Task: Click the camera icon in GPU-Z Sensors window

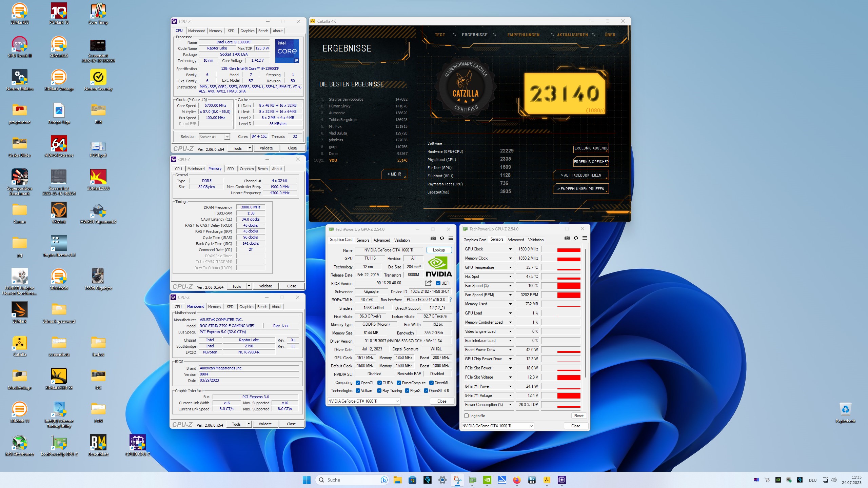Action: [567, 238]
